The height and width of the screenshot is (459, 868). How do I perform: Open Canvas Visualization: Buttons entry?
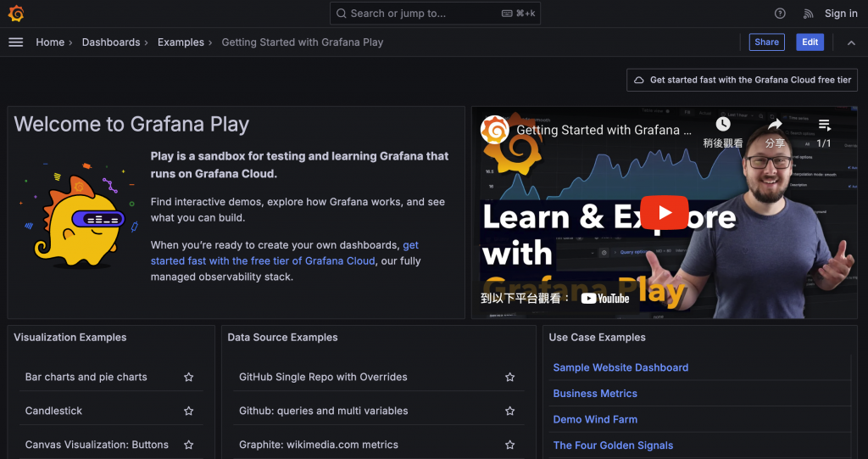[x=97, y=445]
